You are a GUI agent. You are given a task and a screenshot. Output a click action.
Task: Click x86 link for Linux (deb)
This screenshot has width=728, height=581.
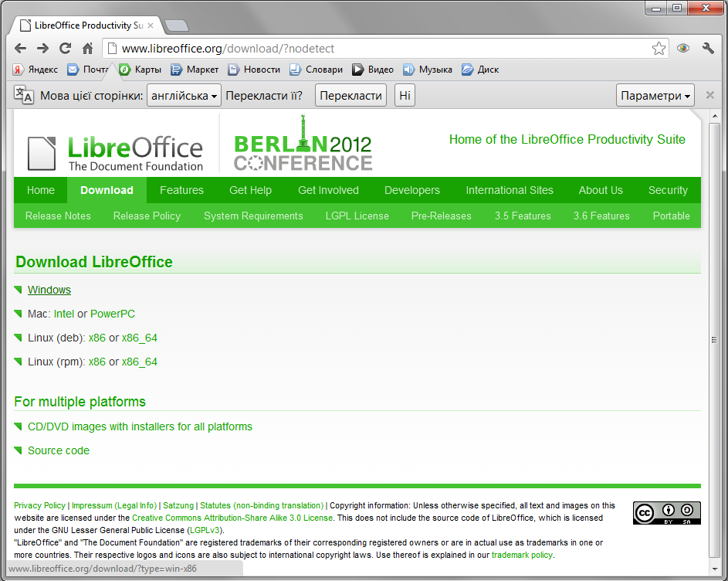coord(97,338)
